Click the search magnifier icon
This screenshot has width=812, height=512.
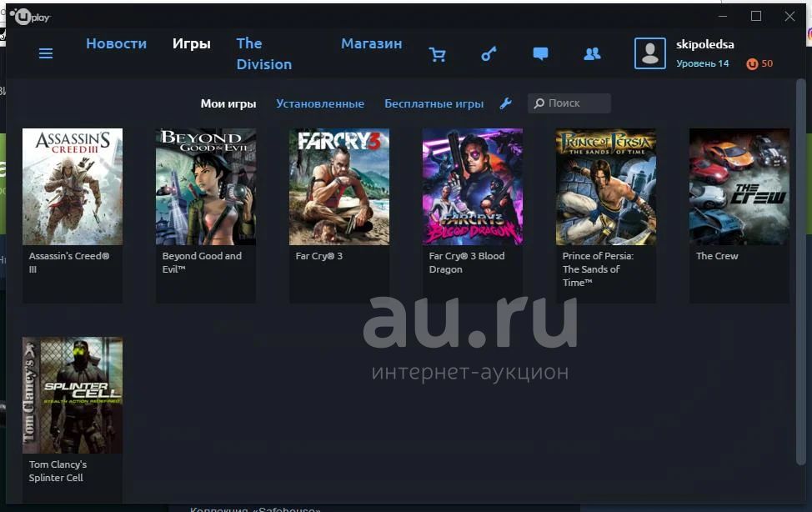coord(539,103)
